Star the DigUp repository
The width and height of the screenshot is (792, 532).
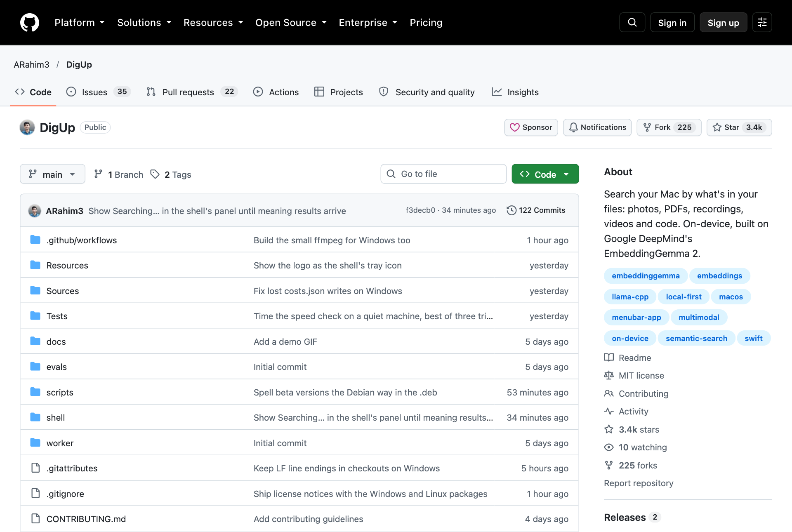click(x=739, y=127)
